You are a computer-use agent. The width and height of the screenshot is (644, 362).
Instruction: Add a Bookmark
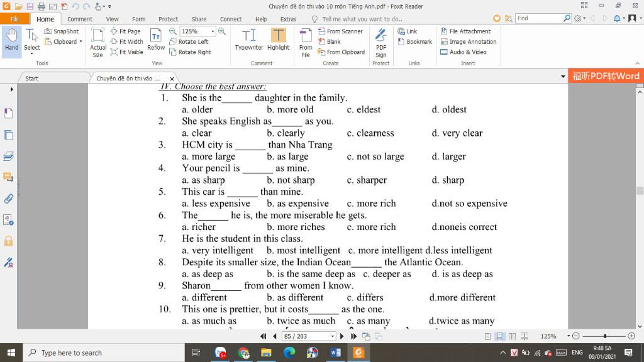[415, 41]
